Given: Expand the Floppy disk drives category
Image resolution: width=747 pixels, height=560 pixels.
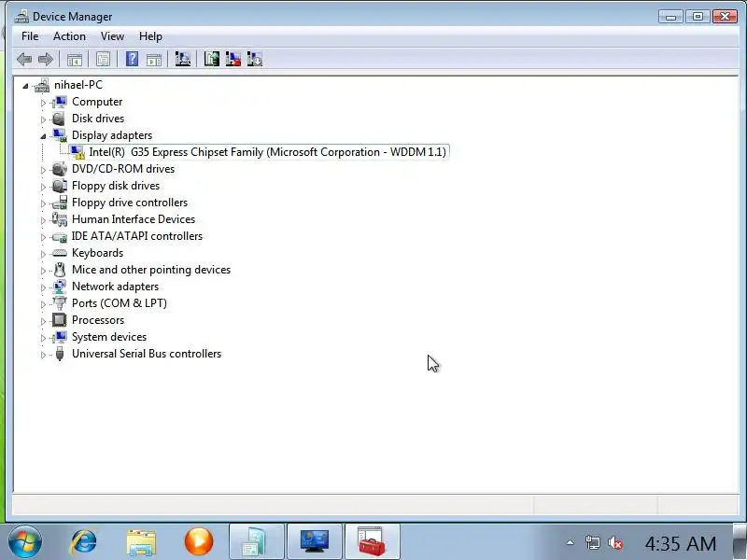Looking at the screenshot, I should pos(43,186).
